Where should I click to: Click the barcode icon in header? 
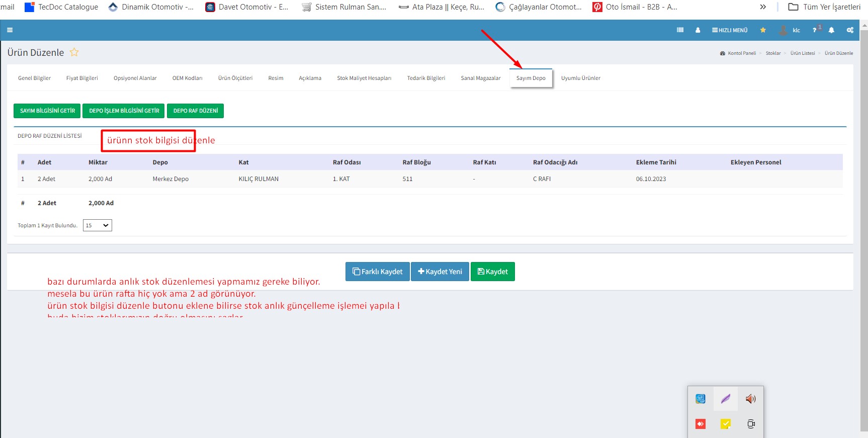tap(680, 30)
